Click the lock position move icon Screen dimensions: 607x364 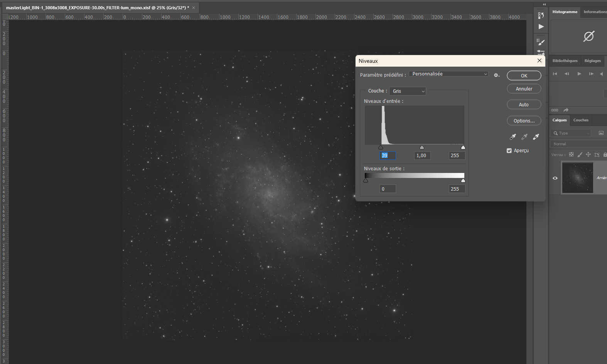(x=588, y=154)
